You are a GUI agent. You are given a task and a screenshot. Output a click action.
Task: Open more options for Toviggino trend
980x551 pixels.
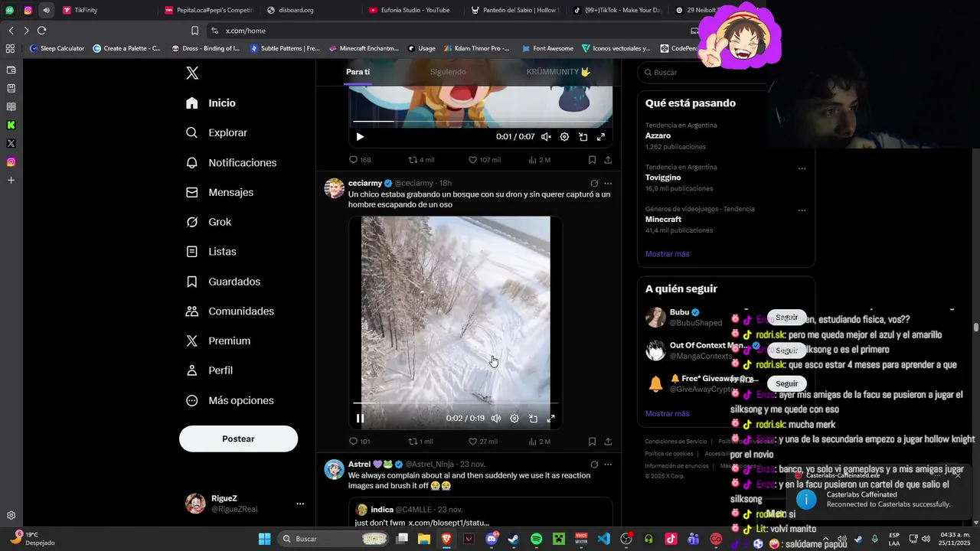tap(802, 168)
